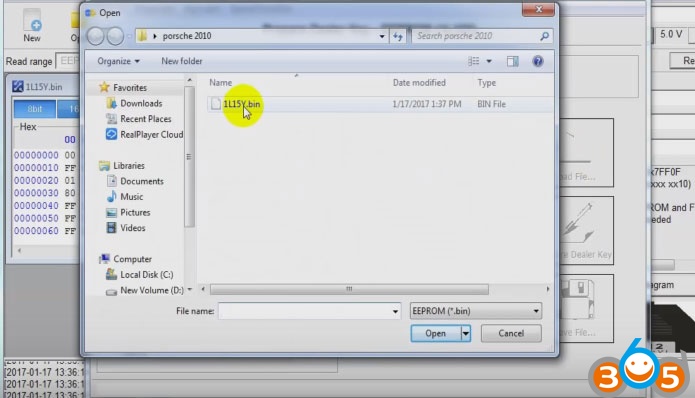This screenshot has height=398, width=695.
Task: Sort by the Type column header
Action: (486, 82)
